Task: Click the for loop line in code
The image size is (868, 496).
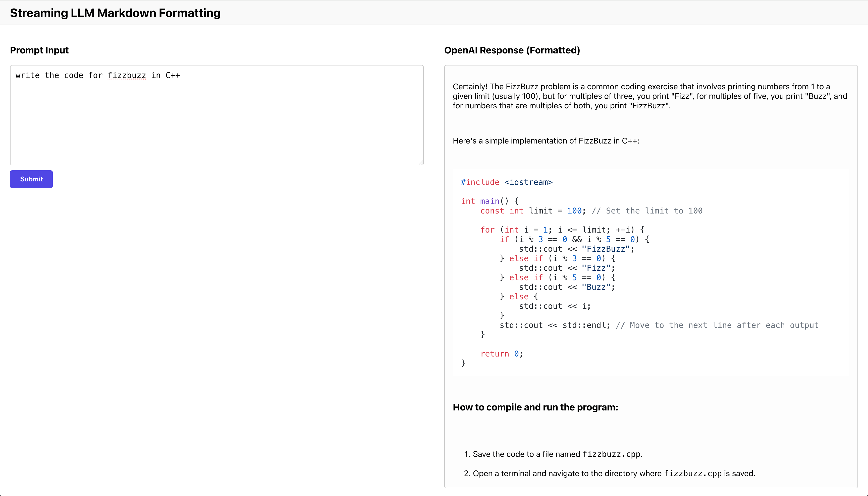Action: 562,230
